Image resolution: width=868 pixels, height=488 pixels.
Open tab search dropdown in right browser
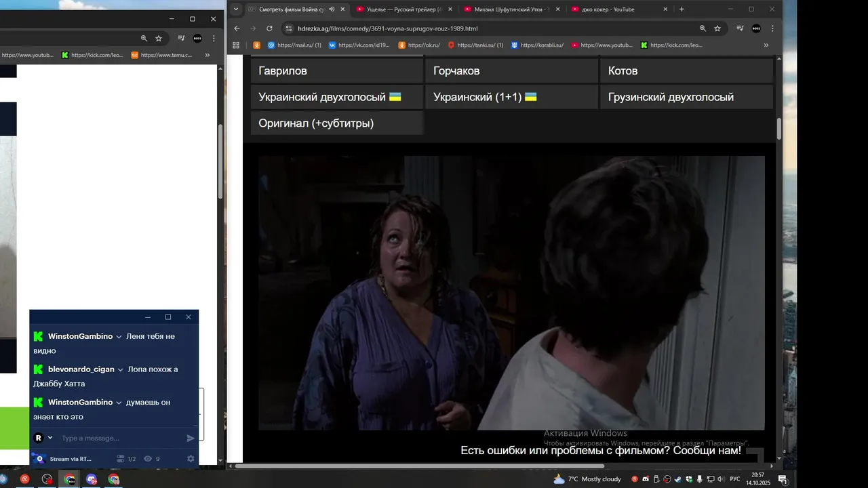[x=235, y=9]
